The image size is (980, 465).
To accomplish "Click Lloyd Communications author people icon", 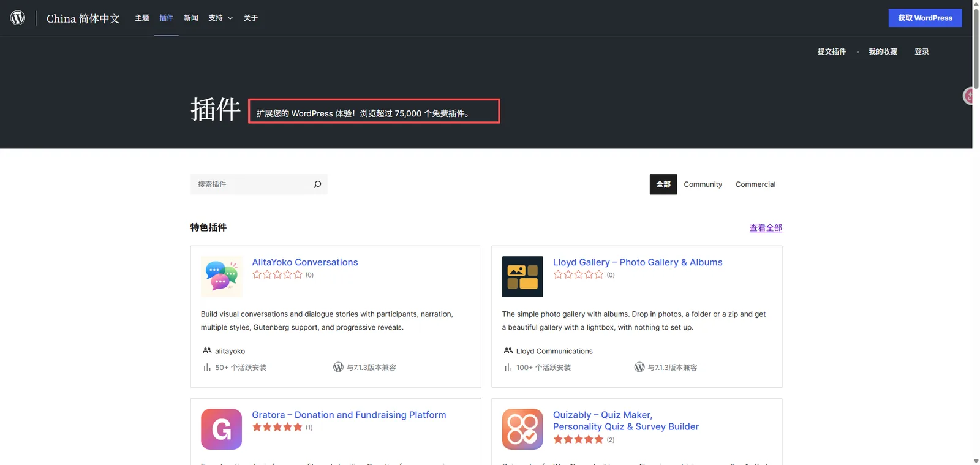I will [x=508, y=350].
